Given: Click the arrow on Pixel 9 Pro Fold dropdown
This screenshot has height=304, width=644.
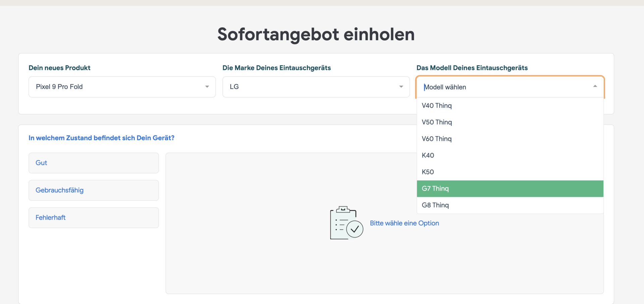Looking at the screenshot, I should click(x=207, y=87).
